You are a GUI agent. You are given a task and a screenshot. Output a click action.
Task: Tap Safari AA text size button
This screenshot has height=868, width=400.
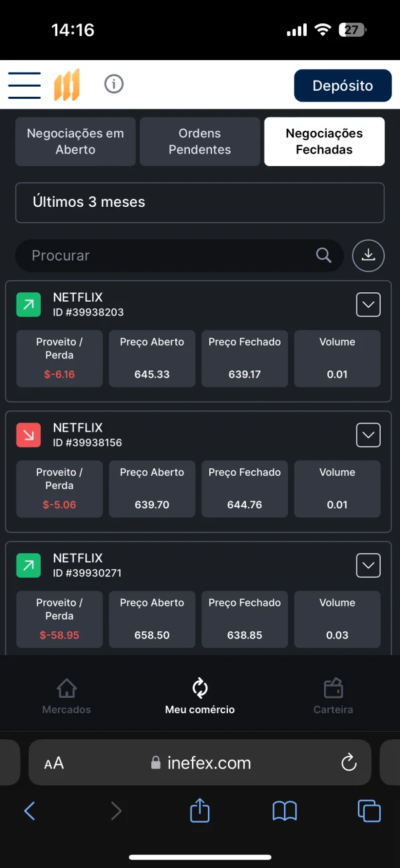[x=54, y=763]
